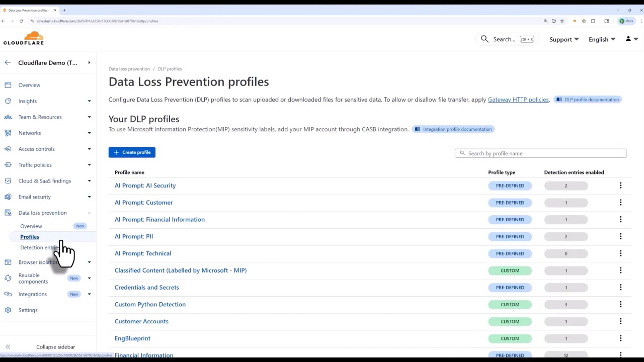
Task: Open the three-dot menu for AI Prompt: Customer
Action: click(x=620, y=203)
